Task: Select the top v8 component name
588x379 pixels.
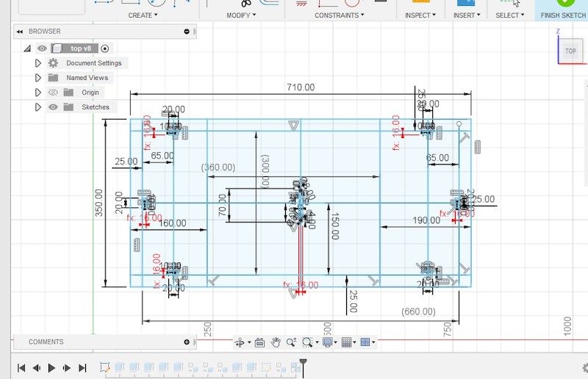Action: click(x=81, y=48)
